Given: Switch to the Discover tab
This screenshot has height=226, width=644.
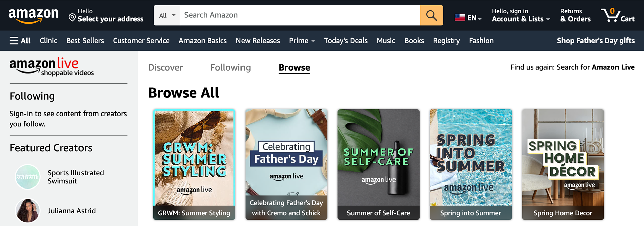Looking at the screenshot, I should click(x=165, y=68).
